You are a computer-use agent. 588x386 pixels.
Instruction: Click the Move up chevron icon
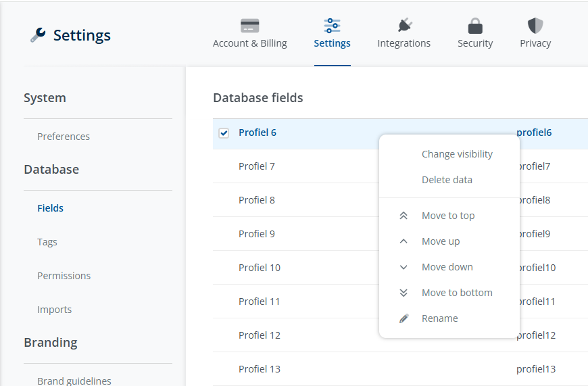pyautogui.click(x=403, y=241)
